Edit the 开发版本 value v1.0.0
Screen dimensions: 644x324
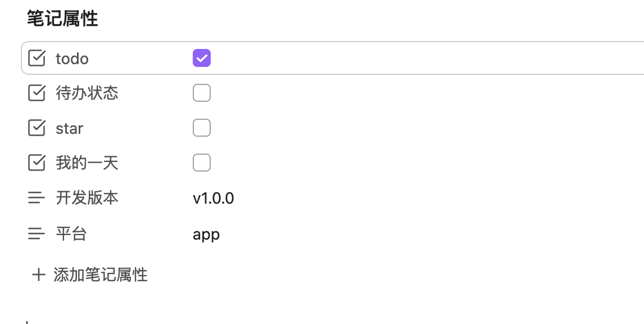214,198
